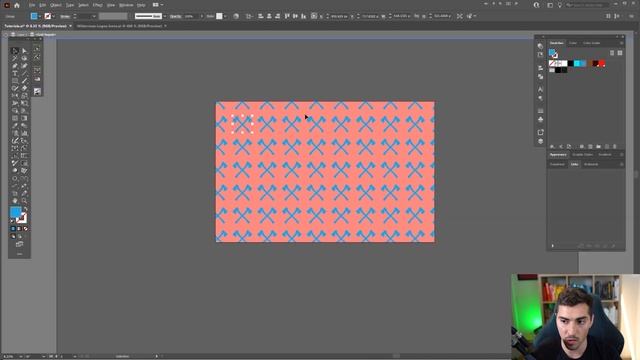Viewport: 640px width, 360px height.
Task: Select the Zoom tool
Action: pyautogui.click(x=24, y=200)
